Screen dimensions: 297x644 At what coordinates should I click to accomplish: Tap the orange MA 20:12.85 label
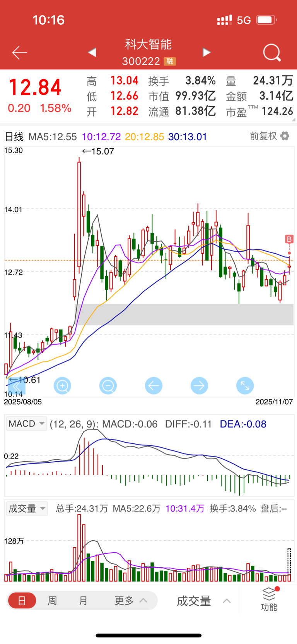pos(145,137)
